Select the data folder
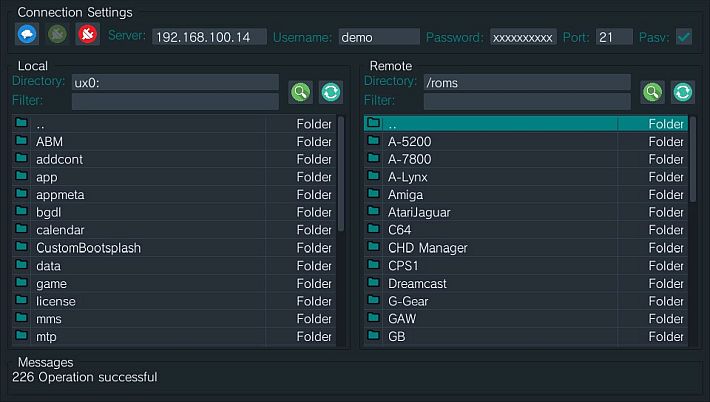 [174, 265]
